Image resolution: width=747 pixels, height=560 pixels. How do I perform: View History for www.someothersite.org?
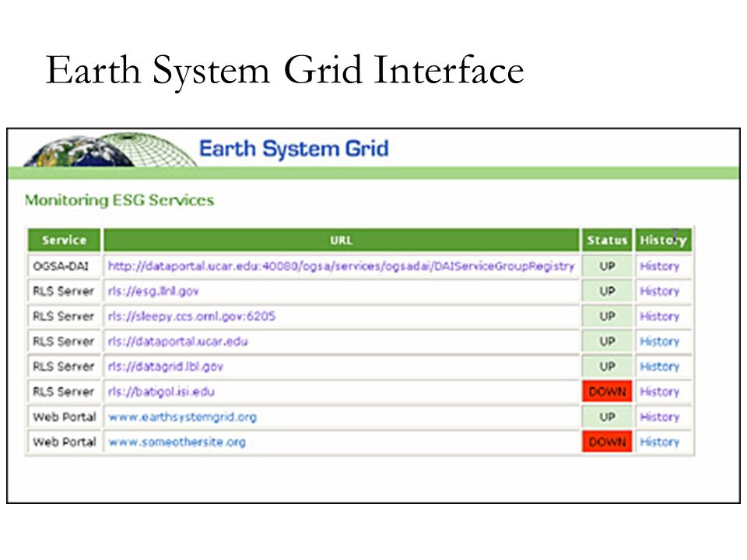point(659,443)
